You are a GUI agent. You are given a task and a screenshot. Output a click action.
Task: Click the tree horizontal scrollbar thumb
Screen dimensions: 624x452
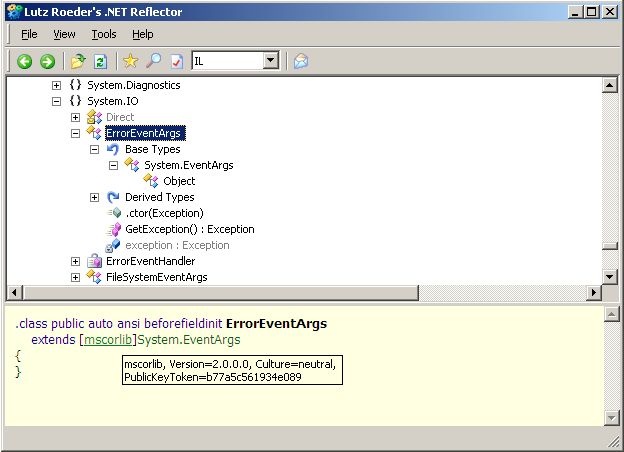pyautogui.click(x=220, y=293)
